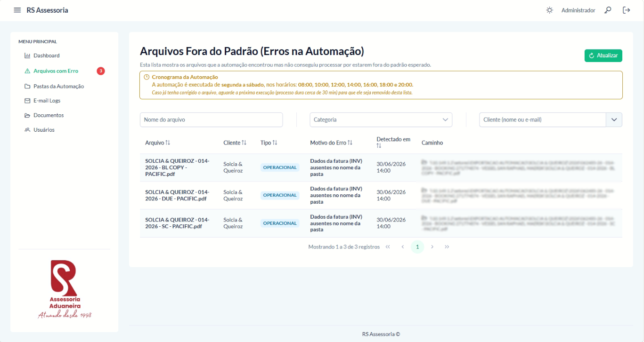644x342 pixels.
Task: Sort by Arquivo column arrows
Action: pyautogui.click(x=168, y=143)
